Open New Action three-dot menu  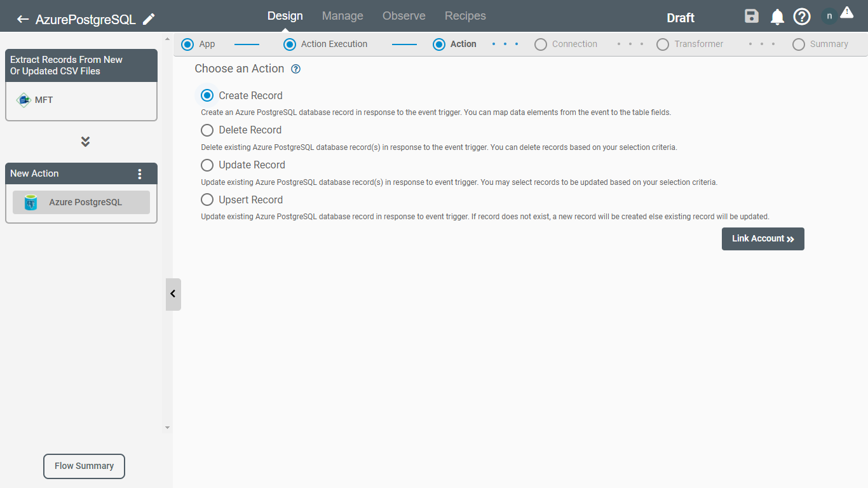click(140, 173)
